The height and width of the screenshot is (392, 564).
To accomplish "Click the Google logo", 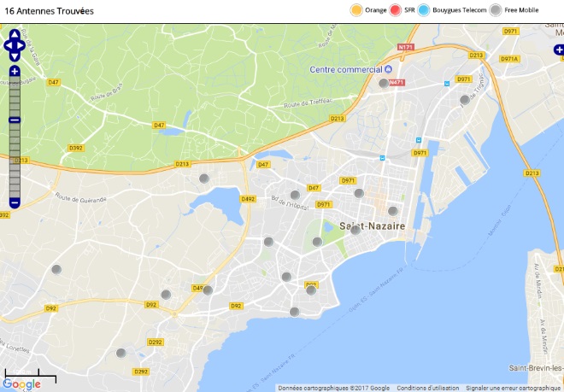I will pos(21,384).
